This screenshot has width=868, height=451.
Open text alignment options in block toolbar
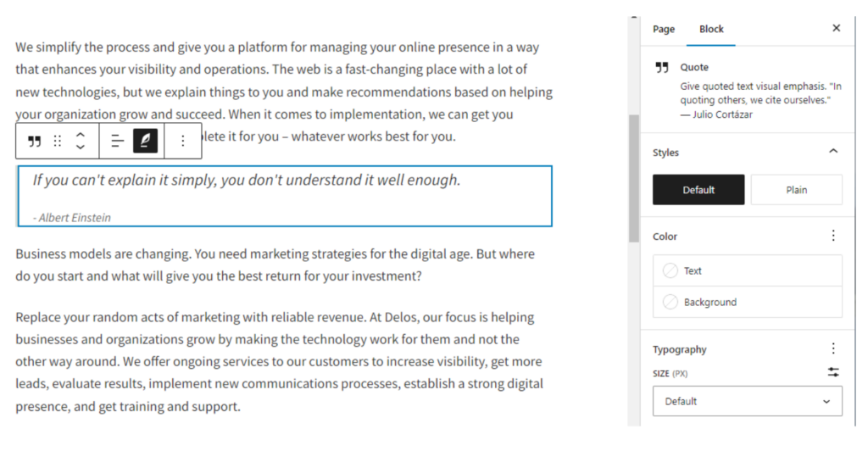click(x=118, y=141)
